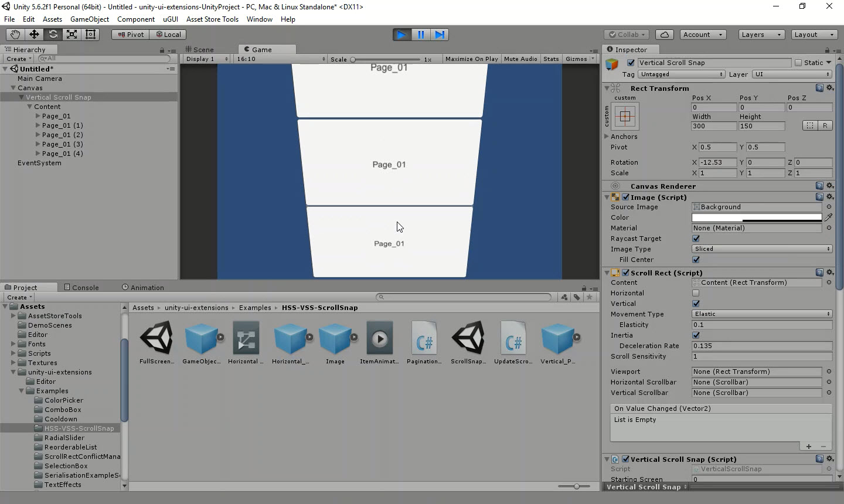The width and height of the screenshot is (844, 504).
Task: Open Scroll Rect component gear menu
Action: pyautogui.click(x=830, y=273)
